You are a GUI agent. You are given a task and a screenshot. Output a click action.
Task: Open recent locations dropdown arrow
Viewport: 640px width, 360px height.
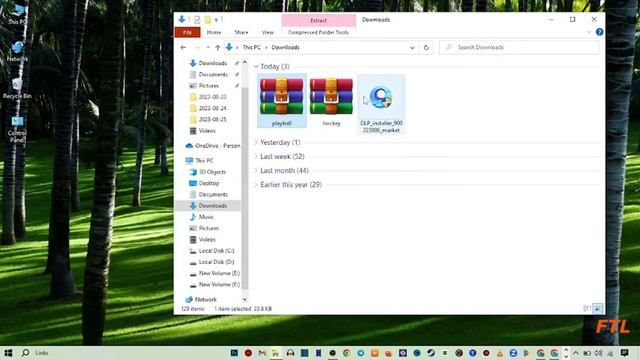pyautogui.click(x=208, y=47)
